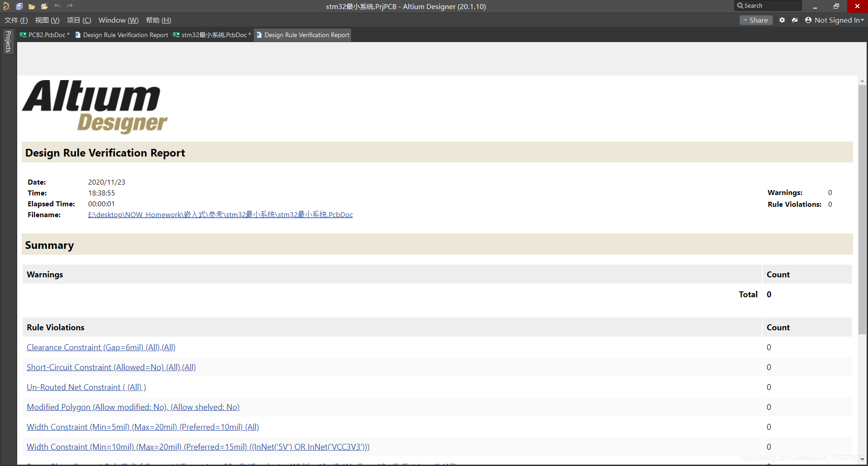Click the Open project icon
The image size is (868, 466).
click(44, 6)
